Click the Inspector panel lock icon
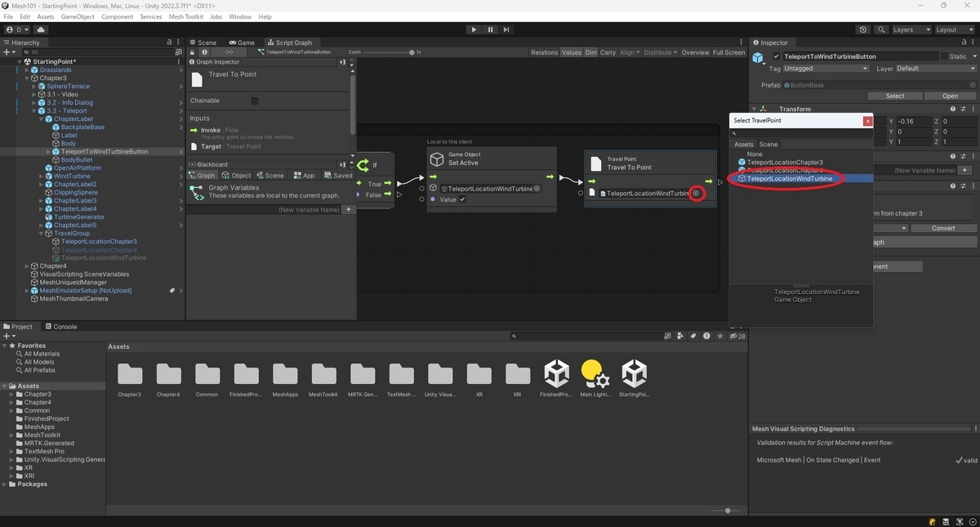The width and height of the screenshot is (980, 527). tap(964, 42)
